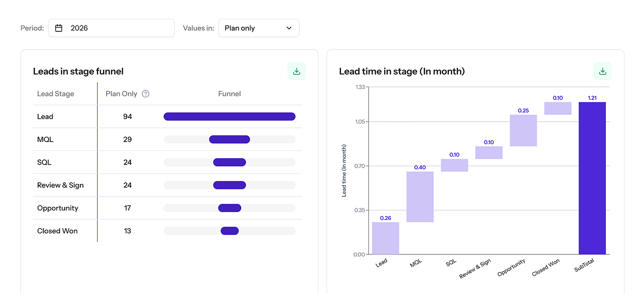Click the Lead Stage column header
Viewport: 644px width, 305px height.
(x=55, y=93)
